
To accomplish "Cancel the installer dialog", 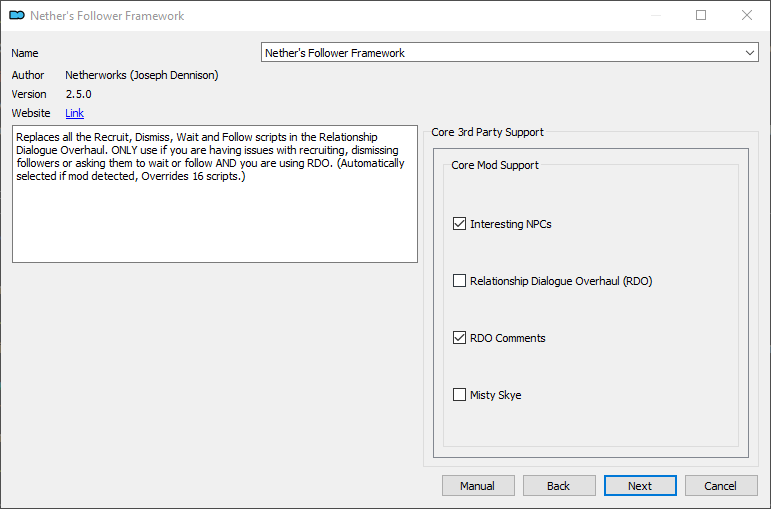I will pyautogui.click(x=721, y=486).
